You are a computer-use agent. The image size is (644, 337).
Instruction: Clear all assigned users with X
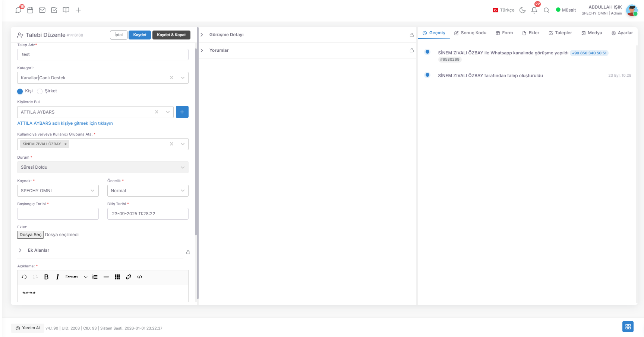click(x=171, y=144)
